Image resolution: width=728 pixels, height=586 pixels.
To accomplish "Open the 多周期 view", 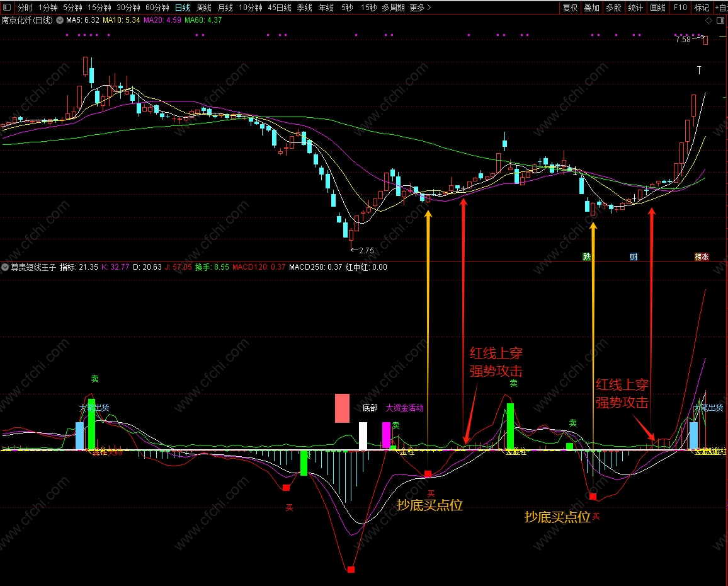I will pyautogui.click(x=393, y=8).
